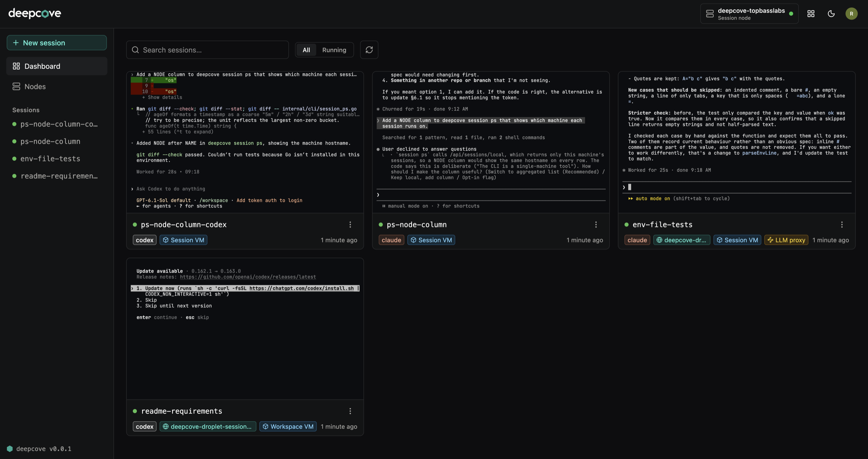Open the deepcove-topbasslabs session node selector
Screen dimensions: 868x459
tap(749, 14)
